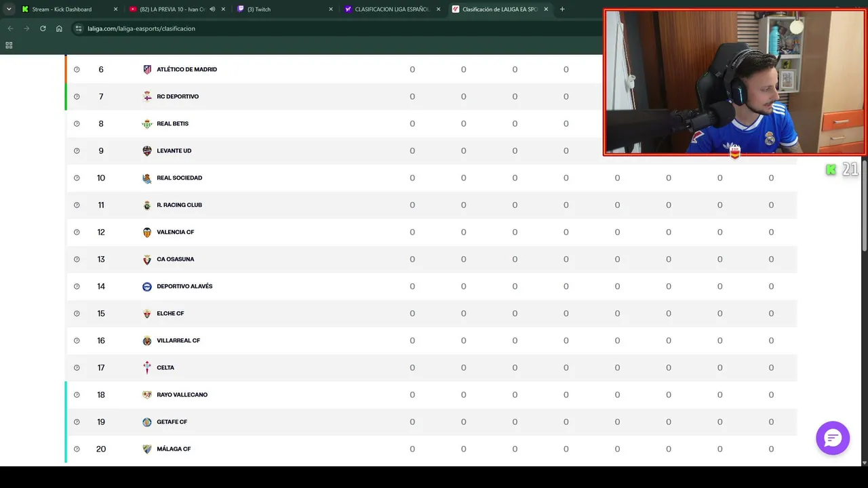The width and height of the screenshot is (868, 488).
Task: Click the trend indicator icon for position 6
Action: (x=77, y=69)
